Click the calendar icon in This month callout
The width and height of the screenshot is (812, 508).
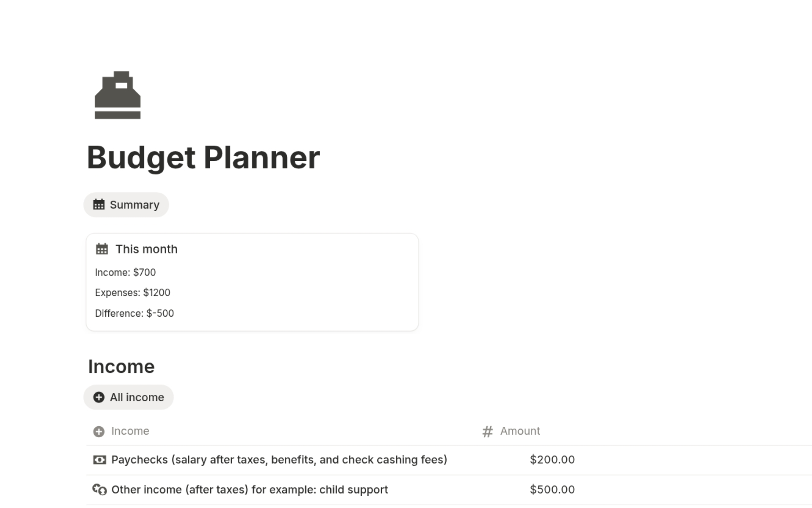click(x=102, y=249)
